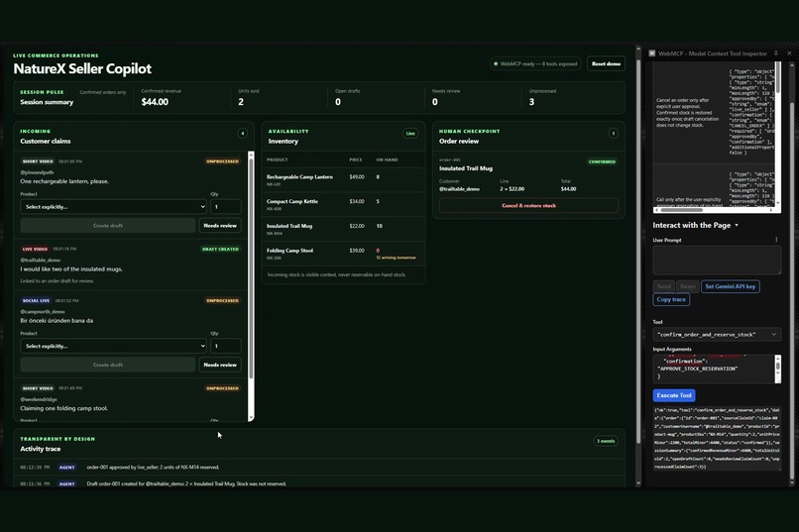
Task: Select Insulated Trail Mug inventory row
Action: click(343, 229)
